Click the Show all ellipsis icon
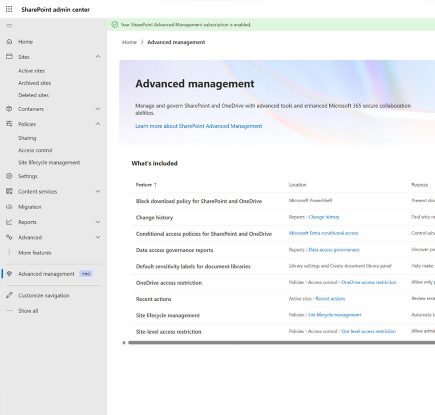Screen dimensions: 435x415 pyautogui.click(x=9, y=310)
